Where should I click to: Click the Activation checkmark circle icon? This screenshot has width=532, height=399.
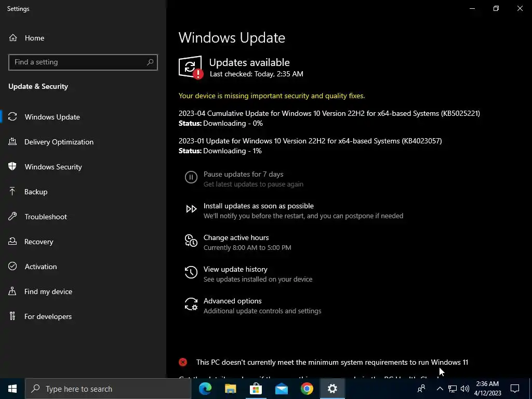(x=12, y=267)
